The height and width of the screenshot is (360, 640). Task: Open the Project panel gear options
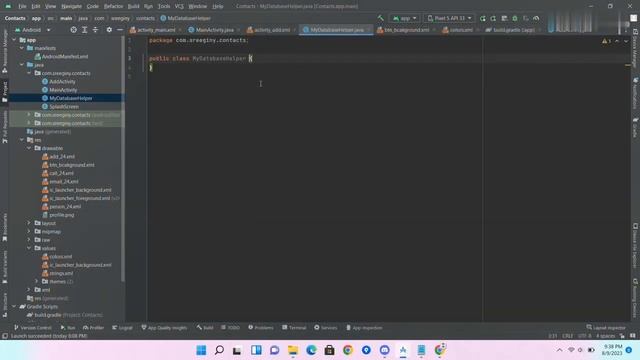coord(109,30)
